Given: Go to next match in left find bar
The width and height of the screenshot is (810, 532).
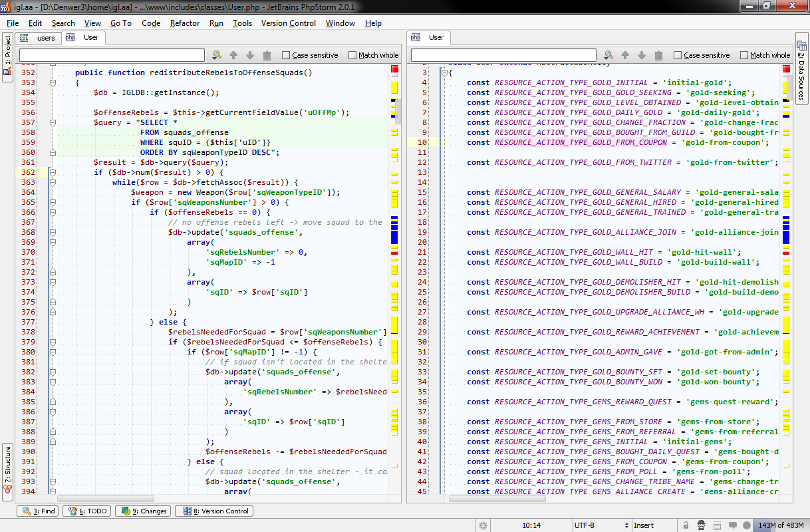Looking at the screenshot, I should click(250, 55).
